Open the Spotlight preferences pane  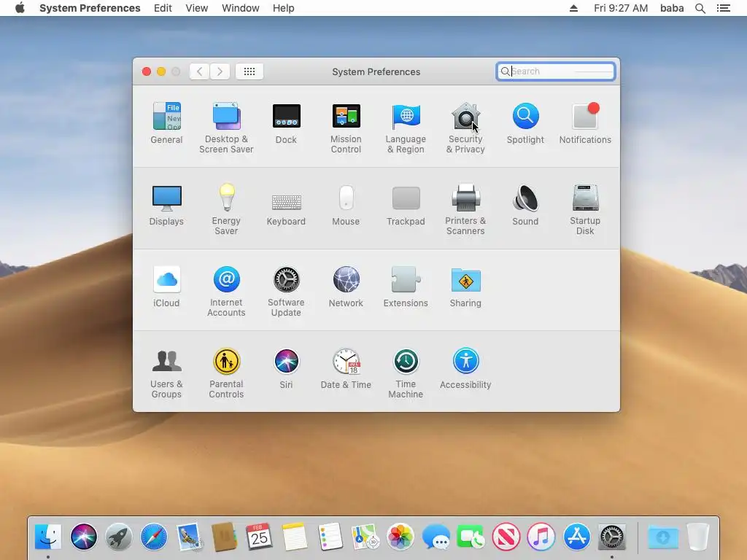(x=525, y=122)
